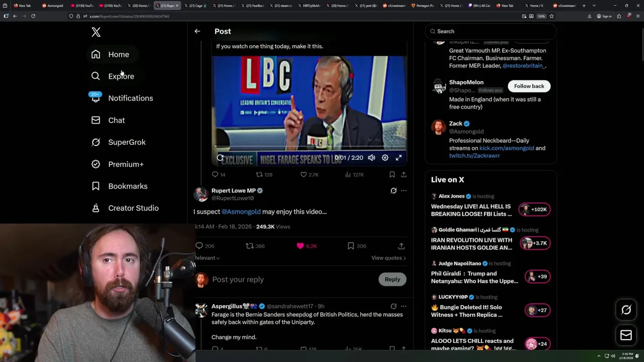Image resolution: width=644 pixels, height=362 pixels.
Task: Click Grok icon on Aspergillus reply
Action: click(x=393, y=306)
